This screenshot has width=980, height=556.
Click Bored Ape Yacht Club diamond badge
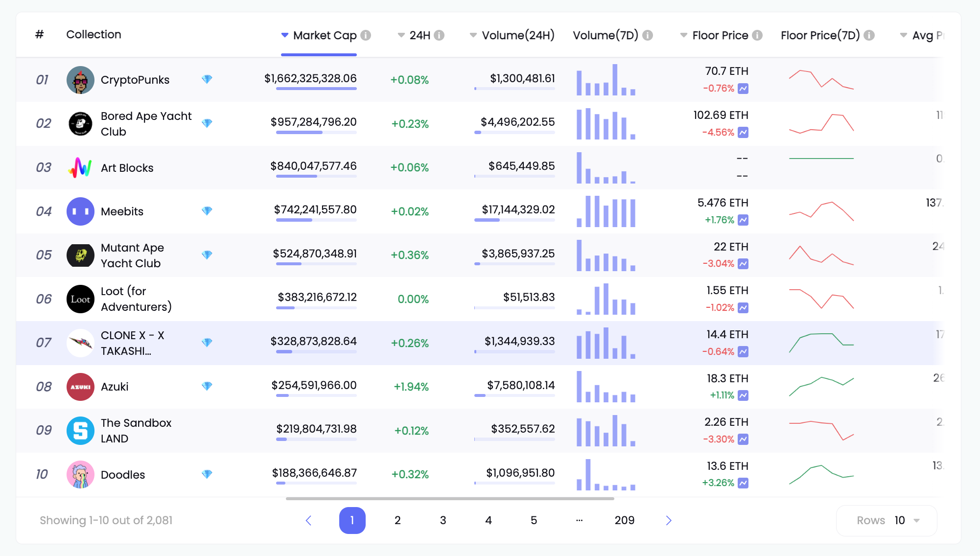[x=207, y=123]
